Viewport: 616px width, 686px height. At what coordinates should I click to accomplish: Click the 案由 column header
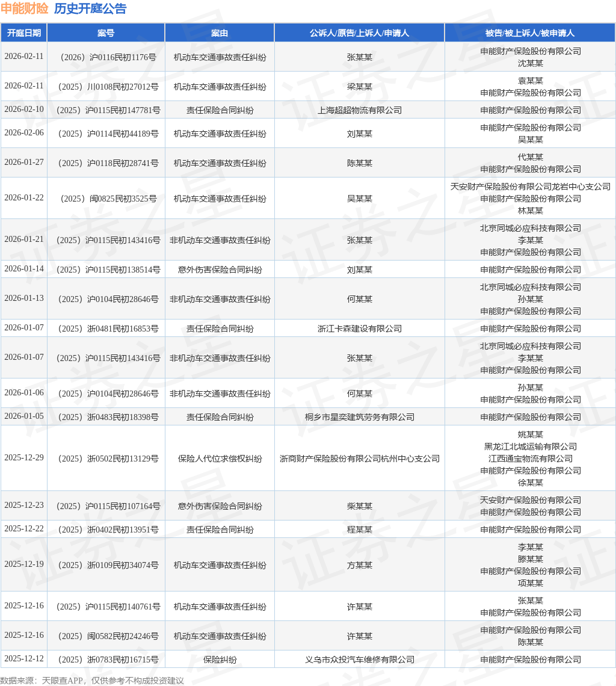[220, 33]
